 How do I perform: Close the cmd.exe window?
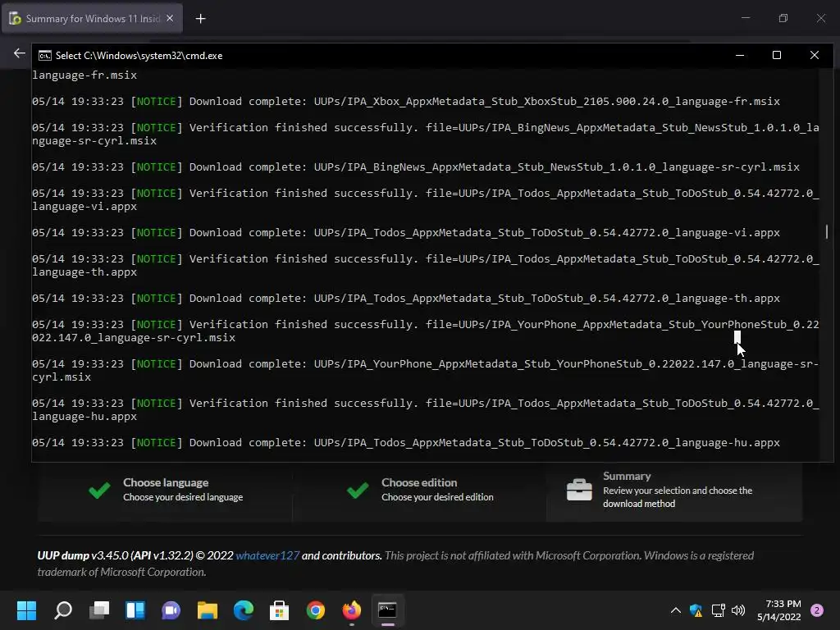(x=815, y=55)
